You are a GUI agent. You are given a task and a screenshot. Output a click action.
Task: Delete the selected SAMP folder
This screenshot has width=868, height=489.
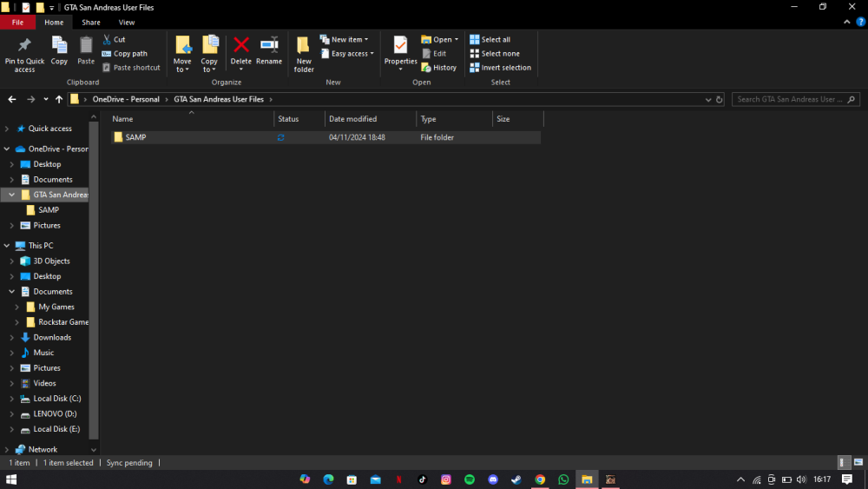pos(240,54)
